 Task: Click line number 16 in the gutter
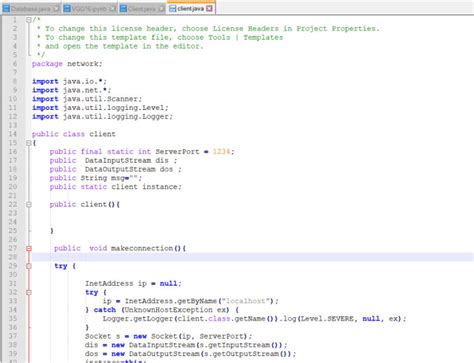pyautogui.click(x=13, y=152)
